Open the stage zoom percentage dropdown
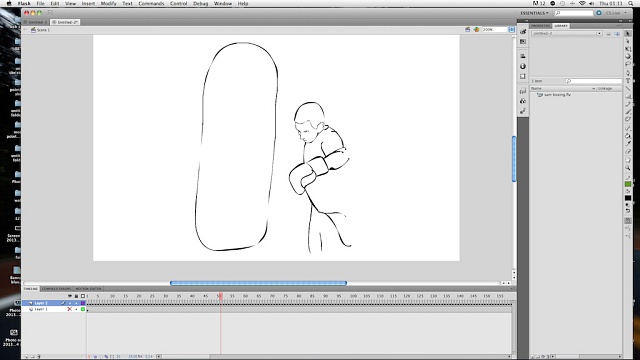Viewport: 640px width, 360px height. click(x=511, y=30)
